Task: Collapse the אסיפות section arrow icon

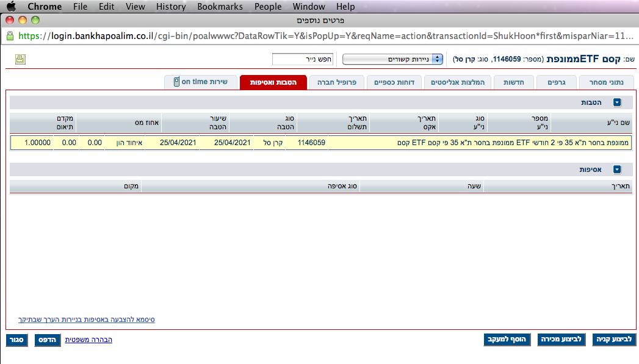Action: pyautogui.click(x=617, y=170)
